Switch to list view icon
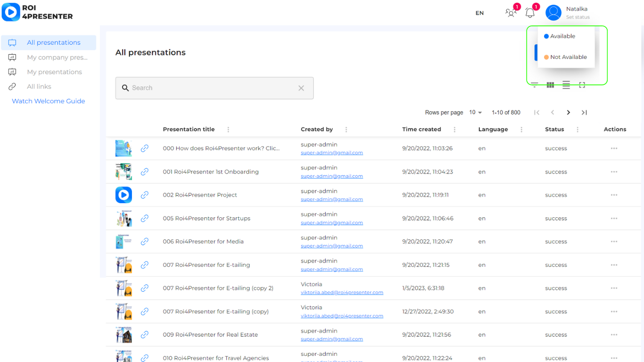 tap(566, 85)
